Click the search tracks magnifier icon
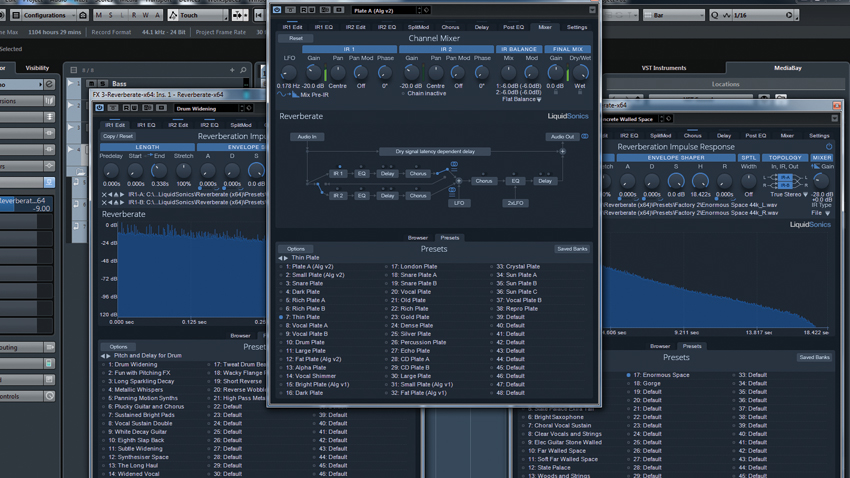The width and height of the screenshot is (850, 478). [x=243, y=70]
